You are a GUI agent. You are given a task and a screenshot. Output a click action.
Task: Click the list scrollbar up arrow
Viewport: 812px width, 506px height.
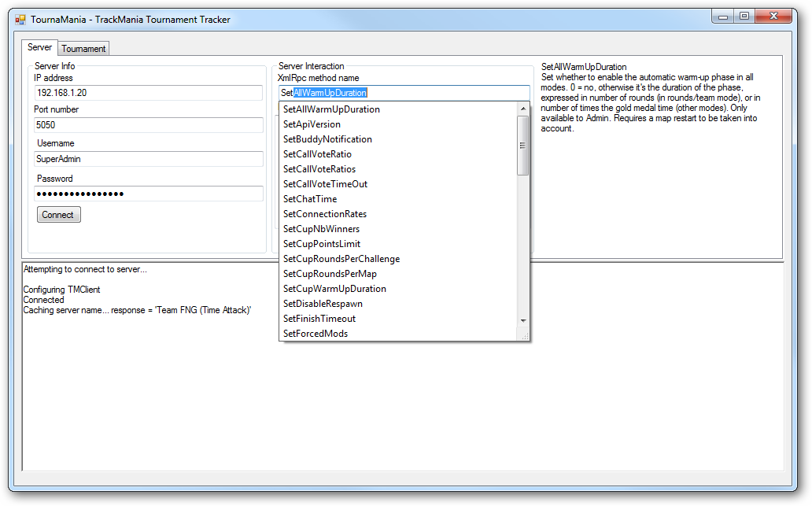[x=522, y=109]
